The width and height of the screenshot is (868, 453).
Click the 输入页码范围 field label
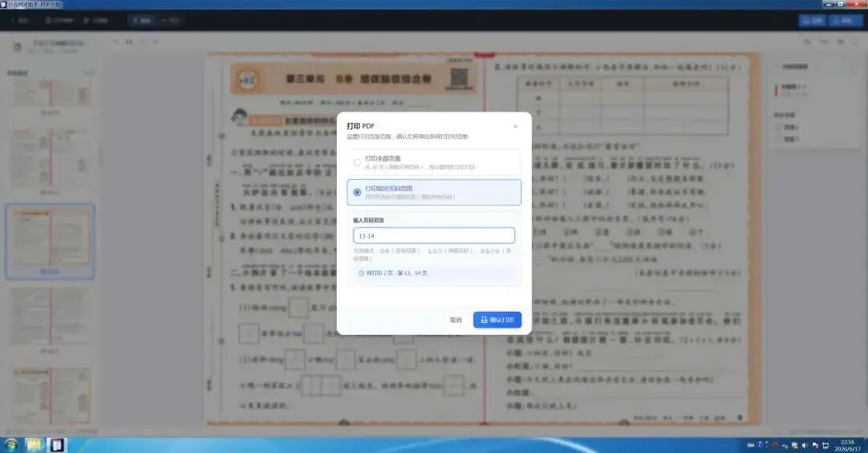(369, 220)
